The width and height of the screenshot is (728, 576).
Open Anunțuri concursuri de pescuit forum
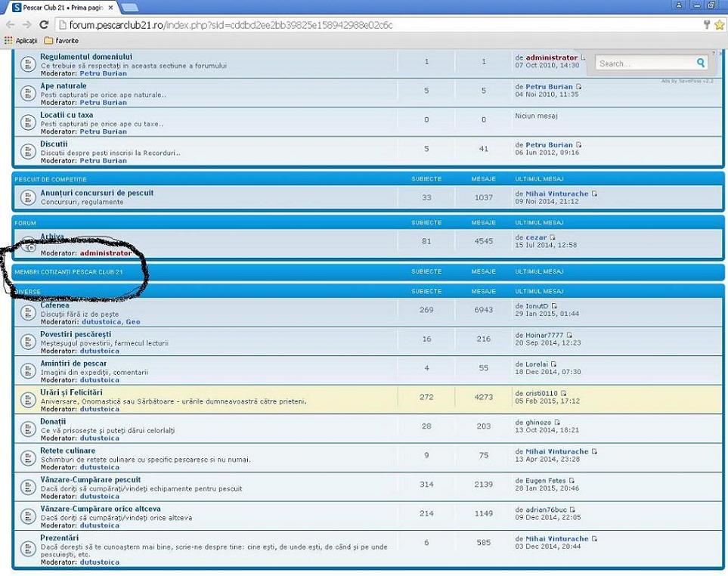click(97, 193)
